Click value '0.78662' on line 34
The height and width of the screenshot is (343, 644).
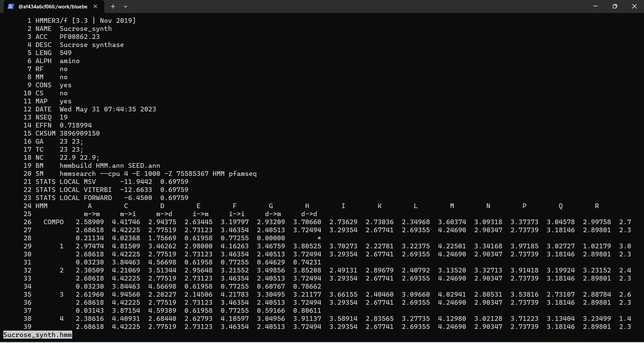tap(307, 286)
